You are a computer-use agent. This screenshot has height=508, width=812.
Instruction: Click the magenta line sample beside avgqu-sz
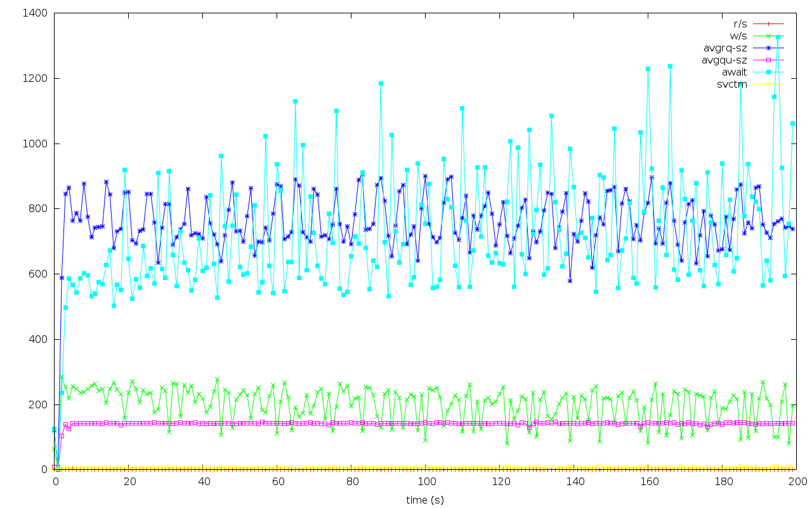click(768, 60)
